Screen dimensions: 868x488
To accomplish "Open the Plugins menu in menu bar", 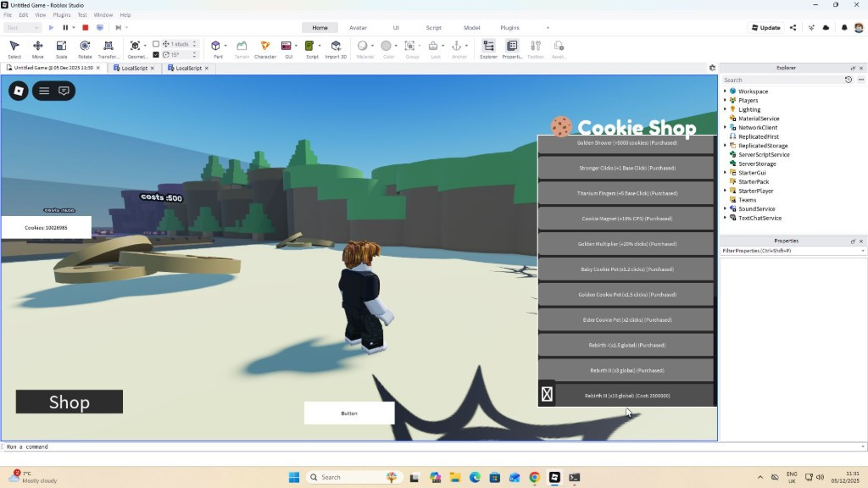I will pos(62,15).
